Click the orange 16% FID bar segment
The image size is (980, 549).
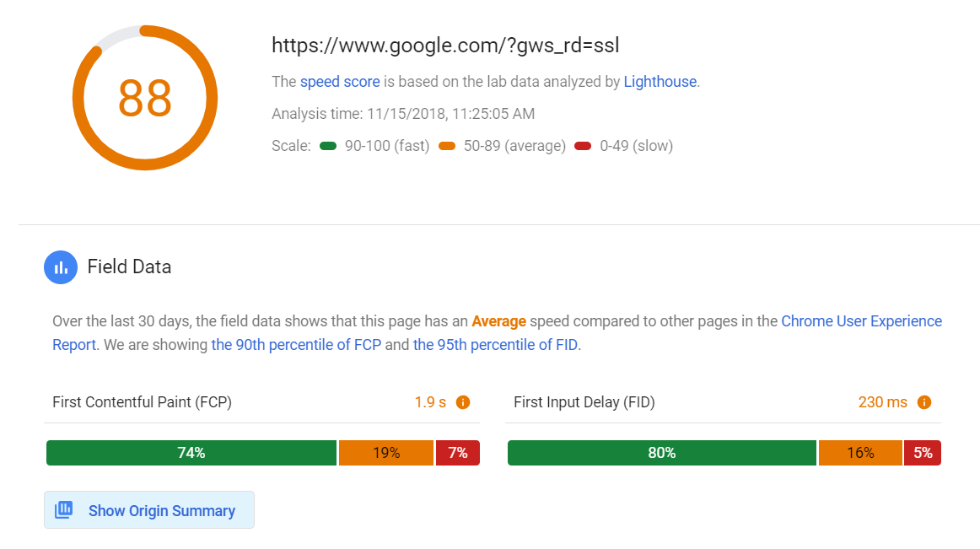point(860,453)
